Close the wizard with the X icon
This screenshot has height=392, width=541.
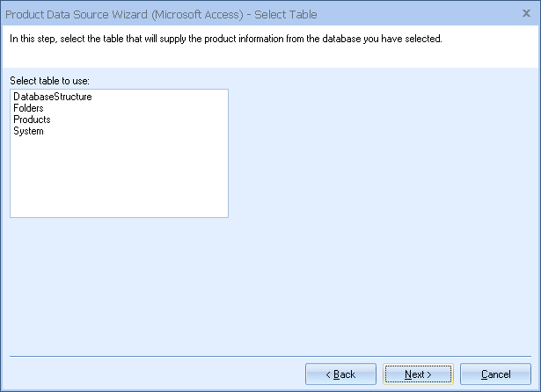coord(526,14)
